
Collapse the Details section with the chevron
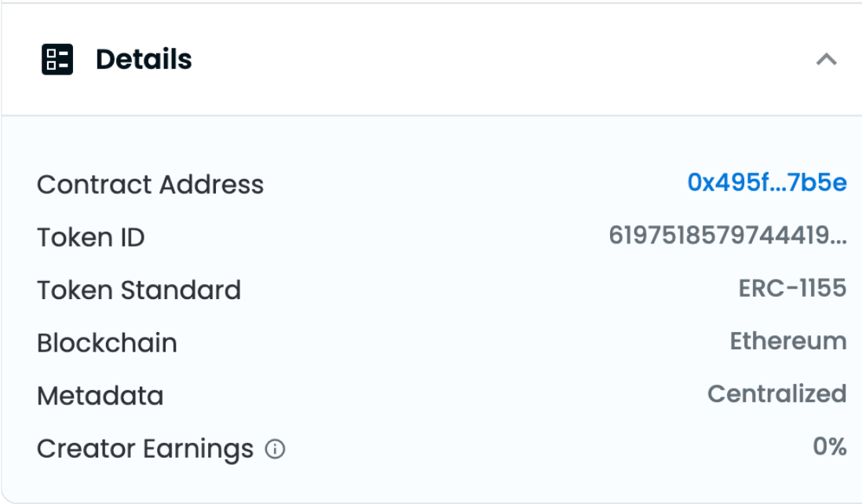click(x=825, y=58)
